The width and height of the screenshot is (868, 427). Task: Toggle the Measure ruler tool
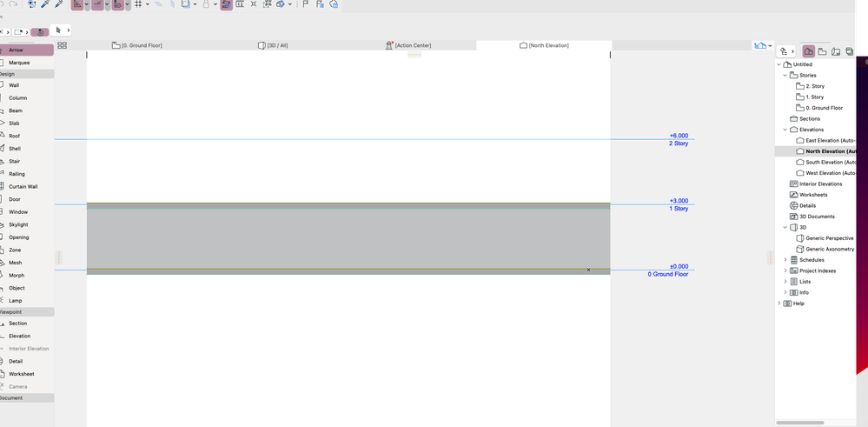[x=118, y=4]
